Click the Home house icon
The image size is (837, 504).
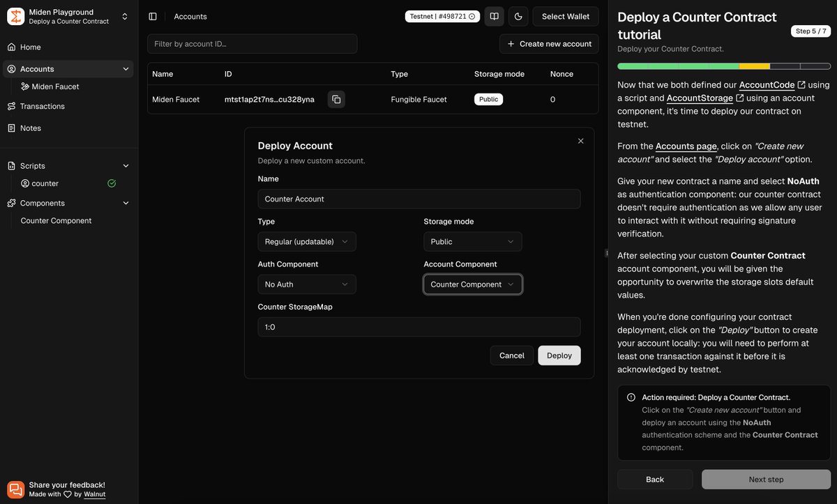(11, 47)
